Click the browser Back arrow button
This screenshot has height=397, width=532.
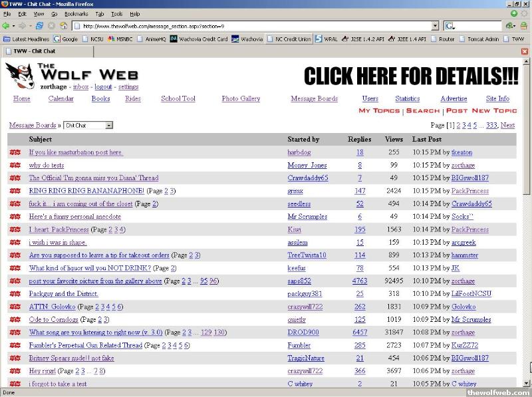[x=7, y=26]
